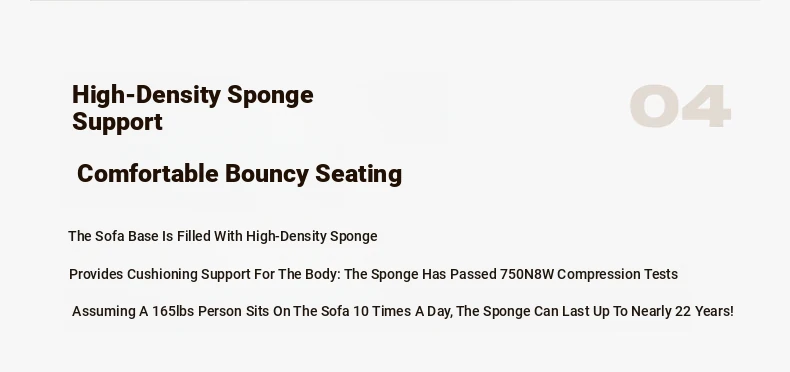Viewport: 790px width, 372px height.
Task: Click the word 'Support' in the heading
Action: (x=117, y=122)
